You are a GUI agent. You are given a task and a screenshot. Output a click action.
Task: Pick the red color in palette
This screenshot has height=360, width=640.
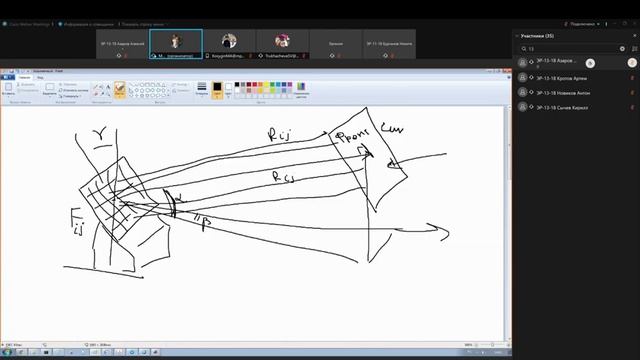254,84
